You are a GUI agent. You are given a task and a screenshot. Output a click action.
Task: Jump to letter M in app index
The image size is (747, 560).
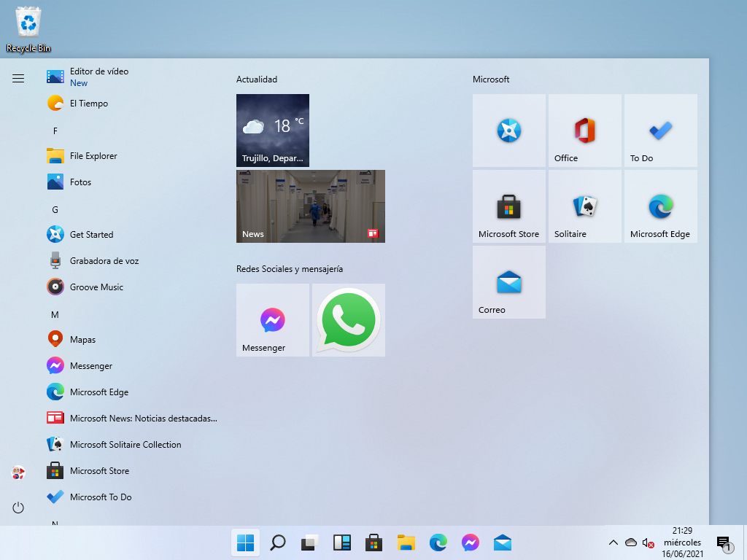[x=55, y=315]
